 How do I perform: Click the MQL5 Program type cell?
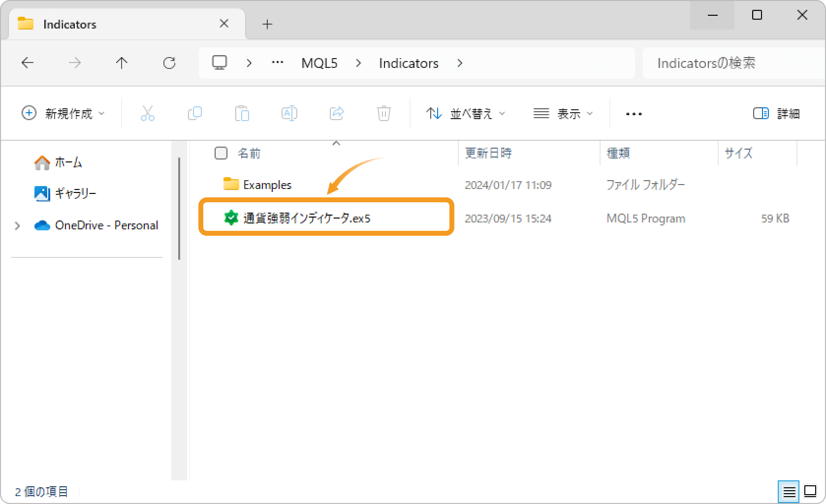pyautogui.click(x=646, y=218)
